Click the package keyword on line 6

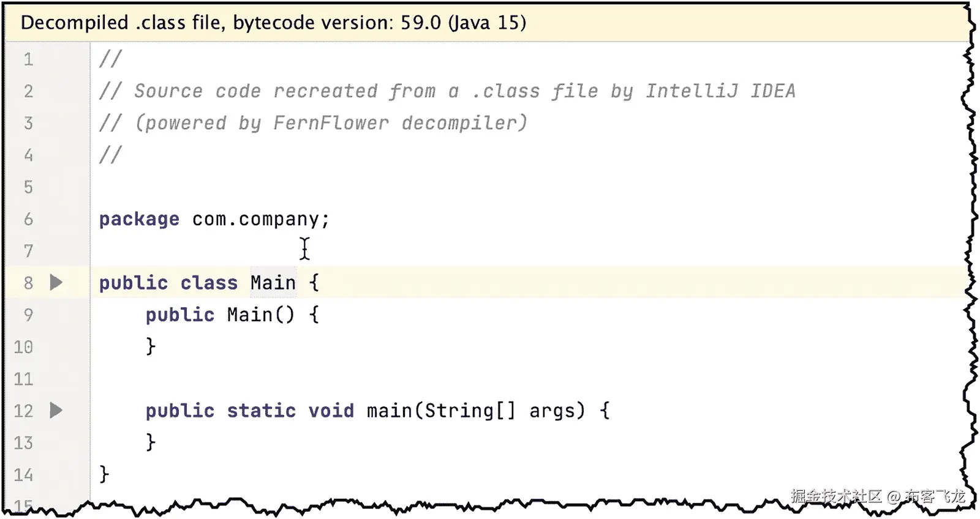(x=139, y=218)
